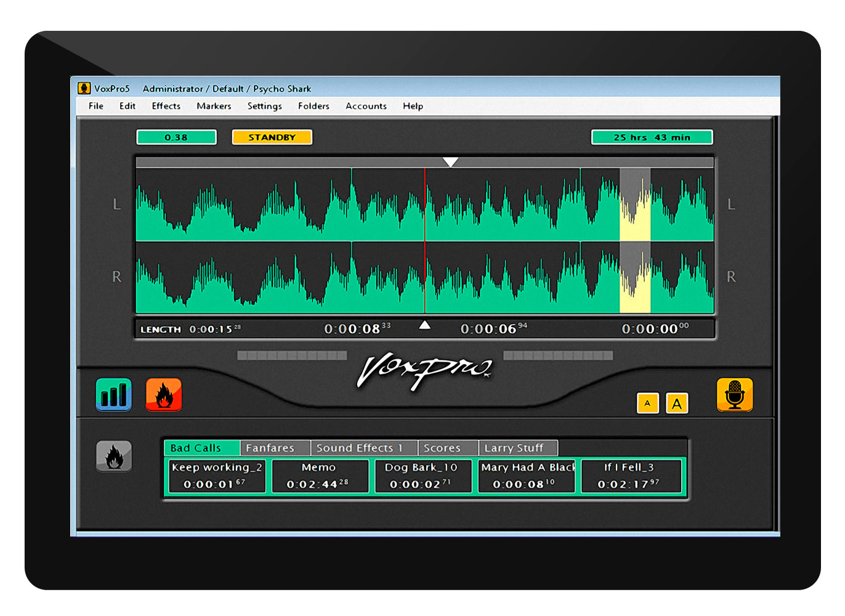
Task: Click the white triangle marker atop the waveform
Action: [450, 162]
